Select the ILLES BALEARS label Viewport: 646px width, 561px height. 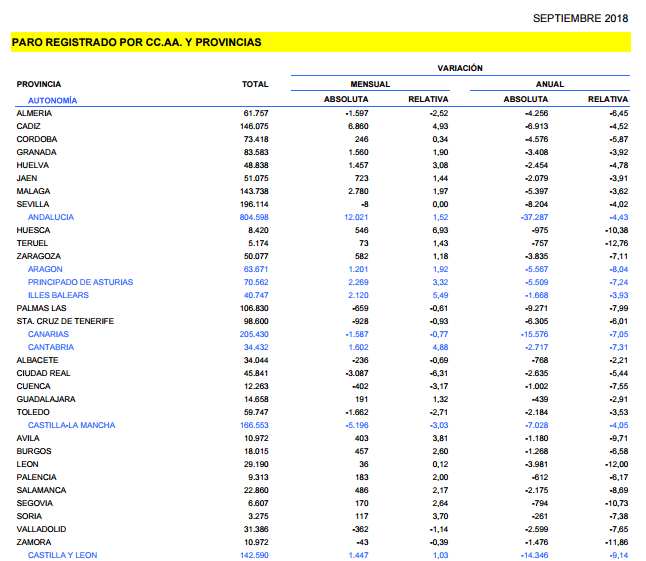[x=58, y=295]
